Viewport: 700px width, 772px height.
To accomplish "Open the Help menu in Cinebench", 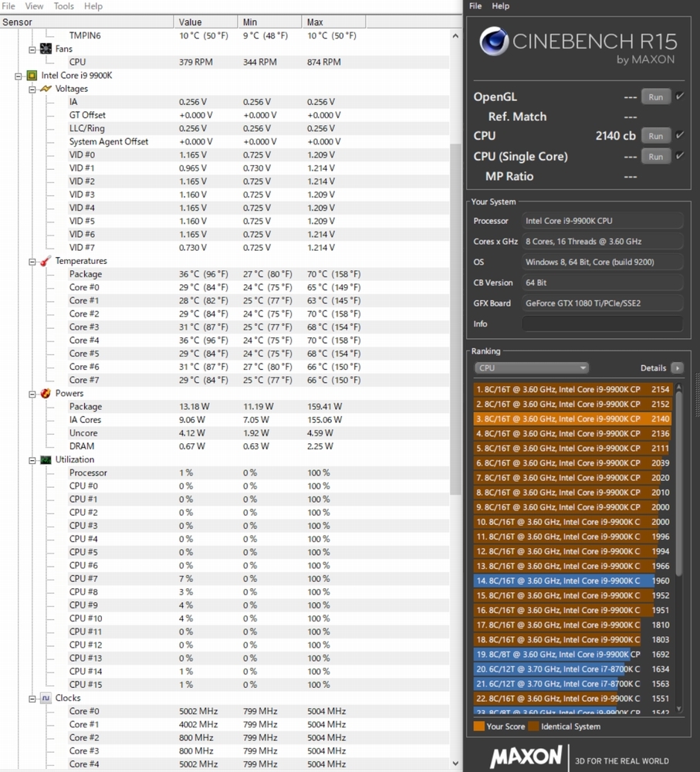I will tap(500, 6).
